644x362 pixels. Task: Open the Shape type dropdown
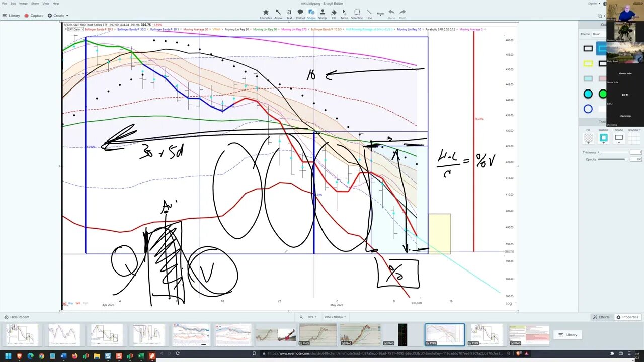[619, 138]
